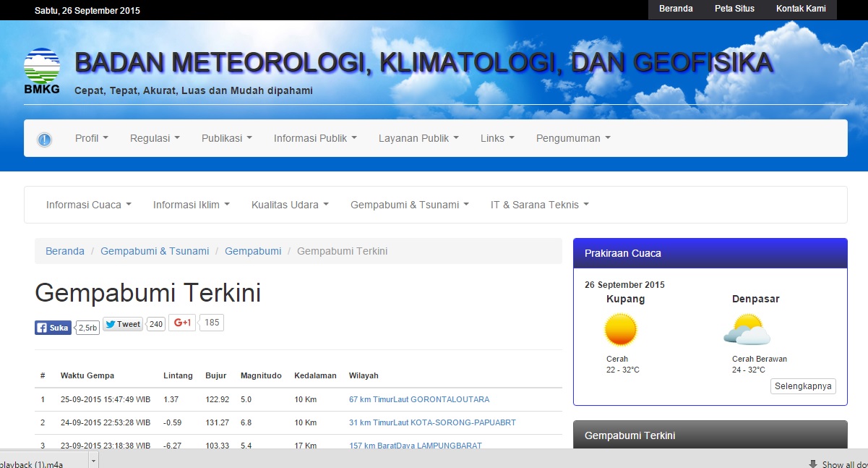Click the Kedalaman column header

tap(315, 375)
